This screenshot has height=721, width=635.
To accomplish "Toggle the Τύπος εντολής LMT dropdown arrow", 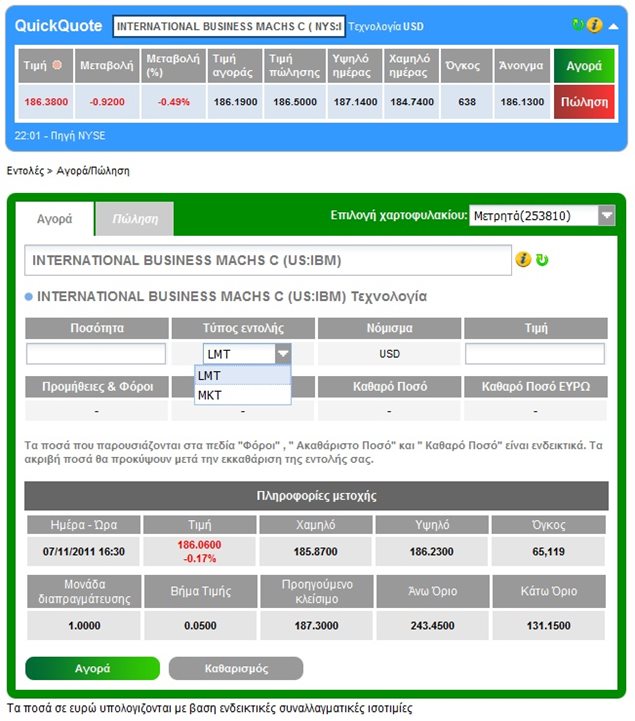I will coord(283,354).
